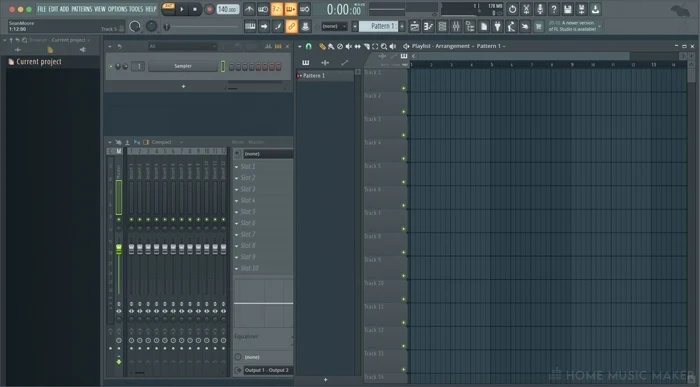Click the red Record button
Viewport: 700px width, 387px height.
pos(209,9)
